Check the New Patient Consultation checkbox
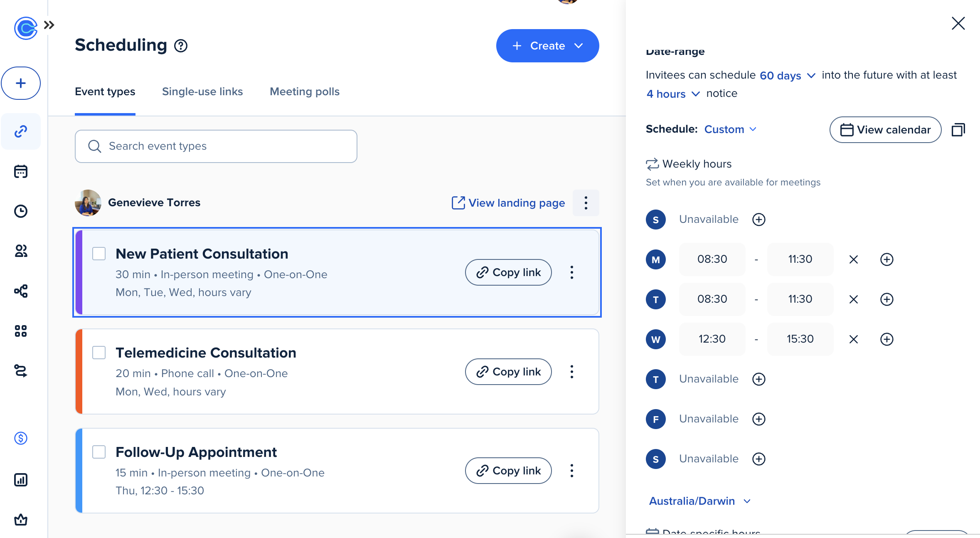Image resolution: width=980 pixels, height=538 pixels. coord(99,254)
